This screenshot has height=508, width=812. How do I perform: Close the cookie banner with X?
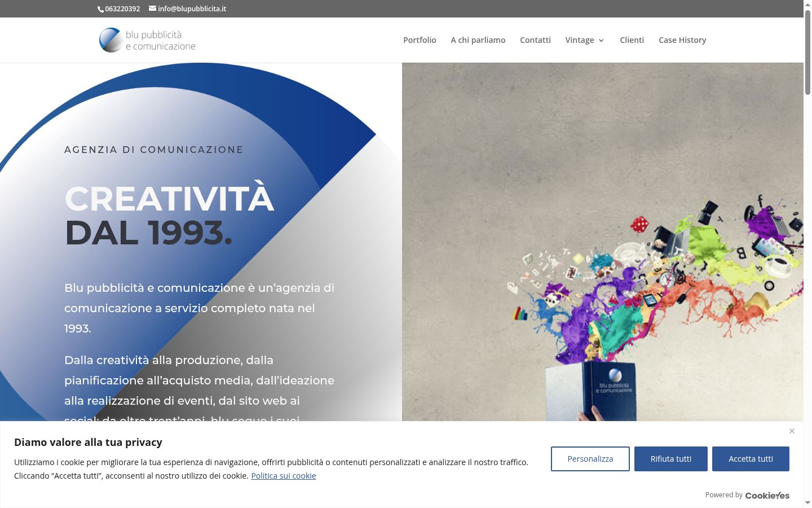[x=792, y=431]
